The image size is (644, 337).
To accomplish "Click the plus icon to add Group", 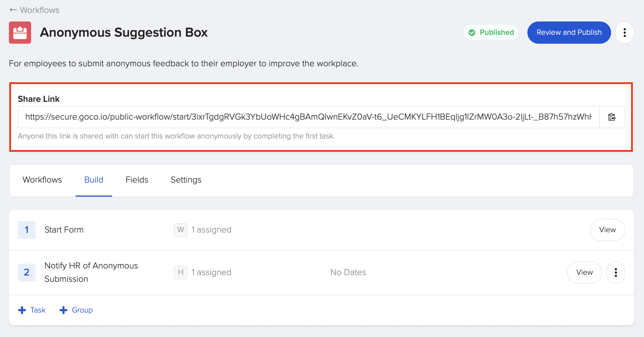I will pos(64,310).
